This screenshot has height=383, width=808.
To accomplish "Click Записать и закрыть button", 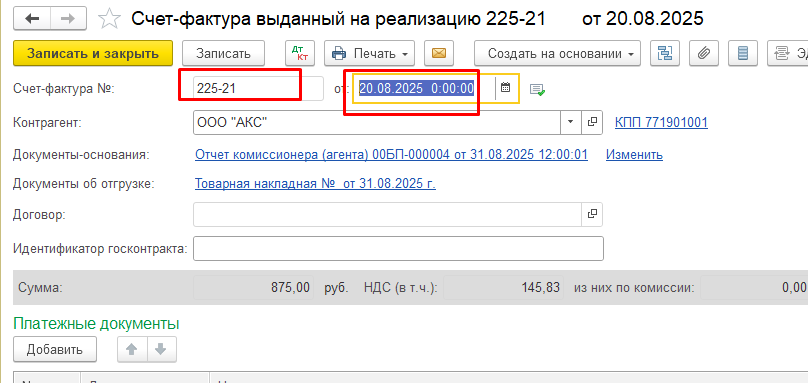I will [x=93, y=53].
